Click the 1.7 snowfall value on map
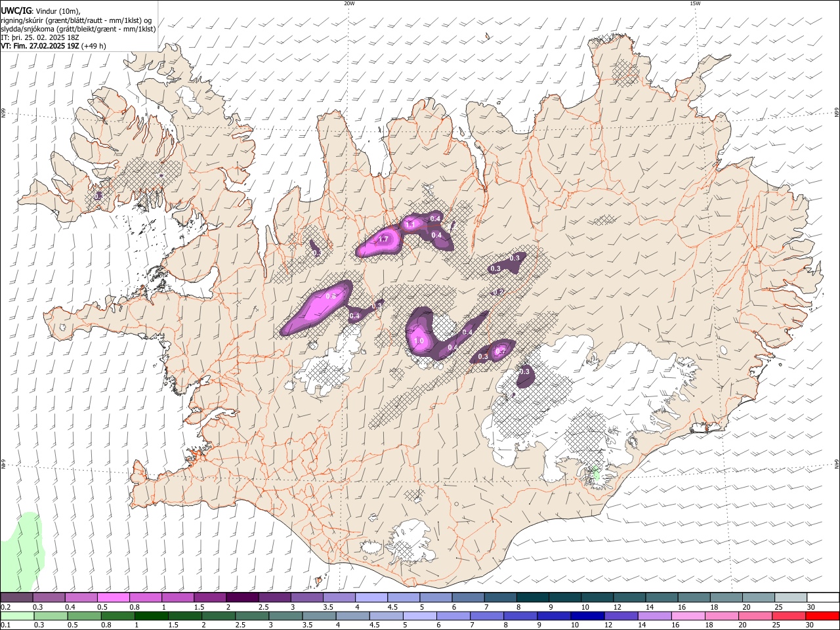 click(x=384, y=240)
